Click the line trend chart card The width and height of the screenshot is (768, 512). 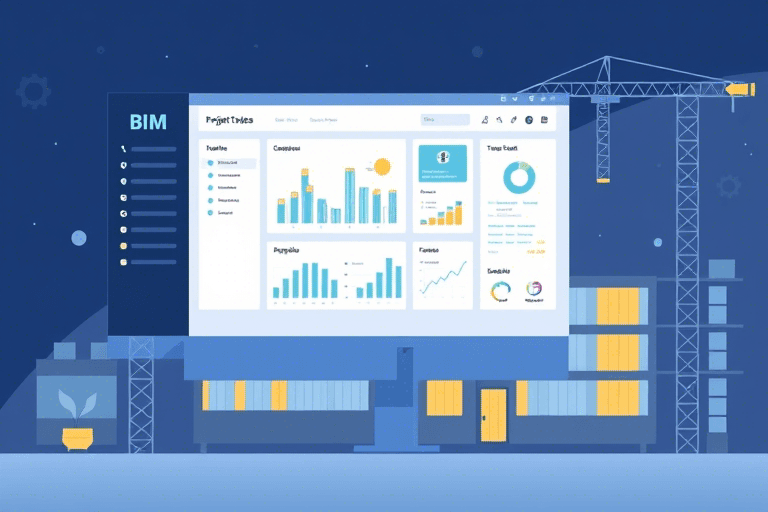coord(442,277)
